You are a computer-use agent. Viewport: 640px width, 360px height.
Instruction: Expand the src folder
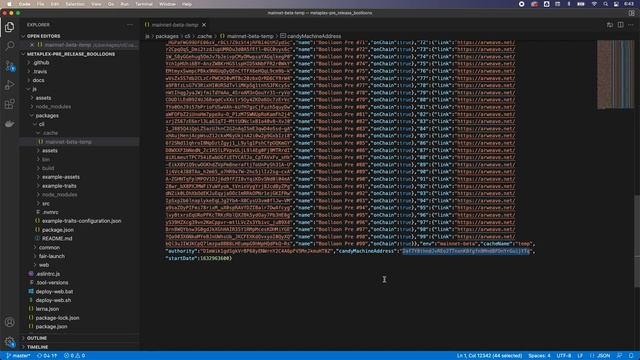pos(46,203)
